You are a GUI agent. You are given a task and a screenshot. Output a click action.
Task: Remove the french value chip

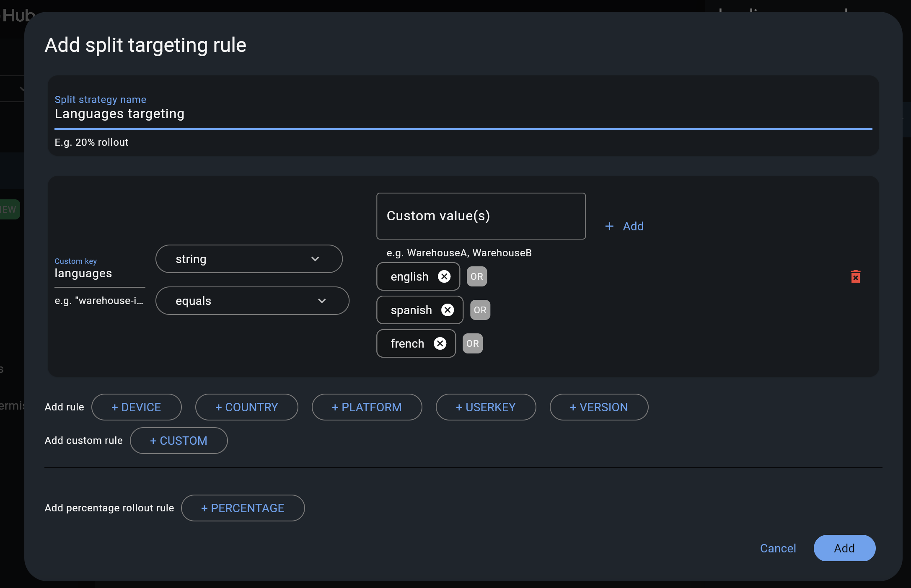pyautogui.click(x=440, y=343)
